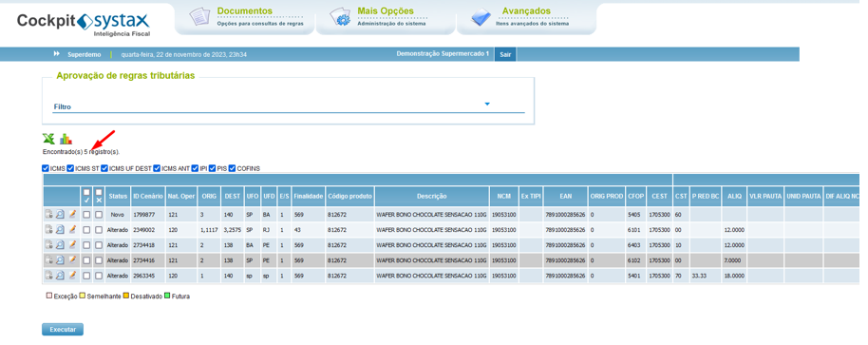Click the Descrição column header
The width and height of the screenshot is (868, 345).
(x=432, y=196)
